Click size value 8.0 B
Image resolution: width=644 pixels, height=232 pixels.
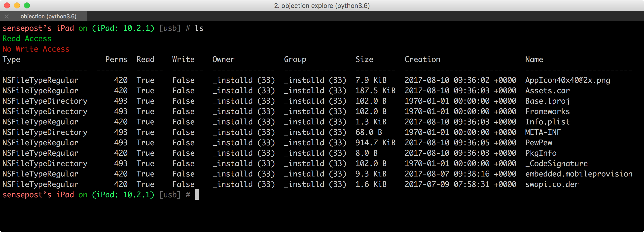[x=366, y=153]
